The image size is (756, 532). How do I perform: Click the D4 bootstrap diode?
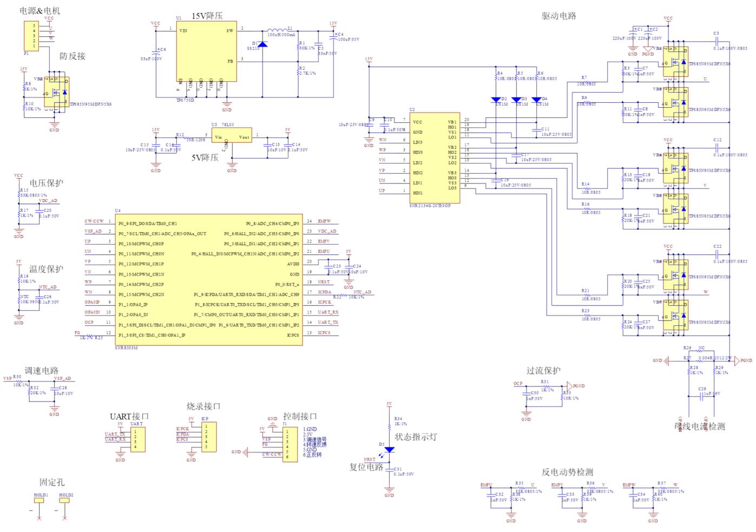click(536, 100)
